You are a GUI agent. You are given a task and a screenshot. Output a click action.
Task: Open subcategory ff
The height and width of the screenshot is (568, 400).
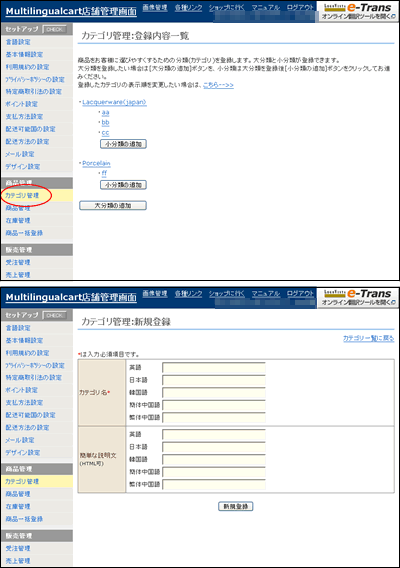(104, 173)
